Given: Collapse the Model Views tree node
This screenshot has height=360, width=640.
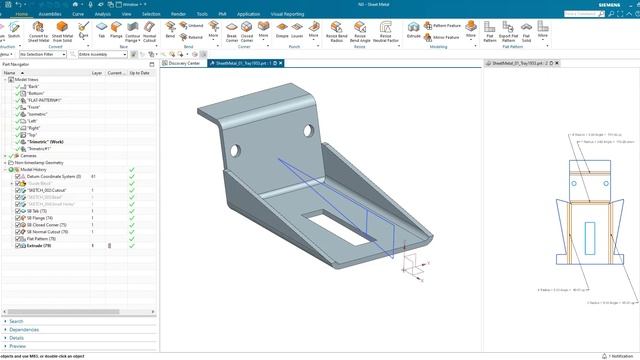Looking at the screenshot, I should click(x=5, y=80).
